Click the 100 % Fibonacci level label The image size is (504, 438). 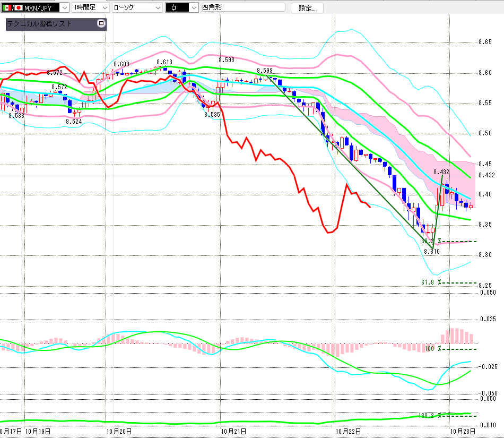(x=432, y=349)
